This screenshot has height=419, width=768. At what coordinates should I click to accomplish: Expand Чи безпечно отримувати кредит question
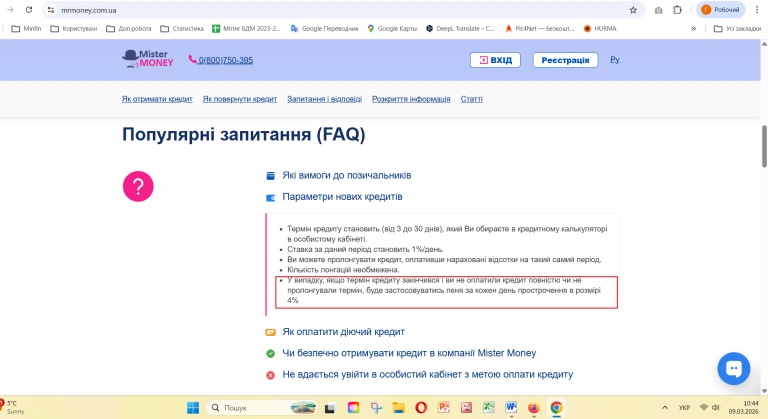coord(409,353)
